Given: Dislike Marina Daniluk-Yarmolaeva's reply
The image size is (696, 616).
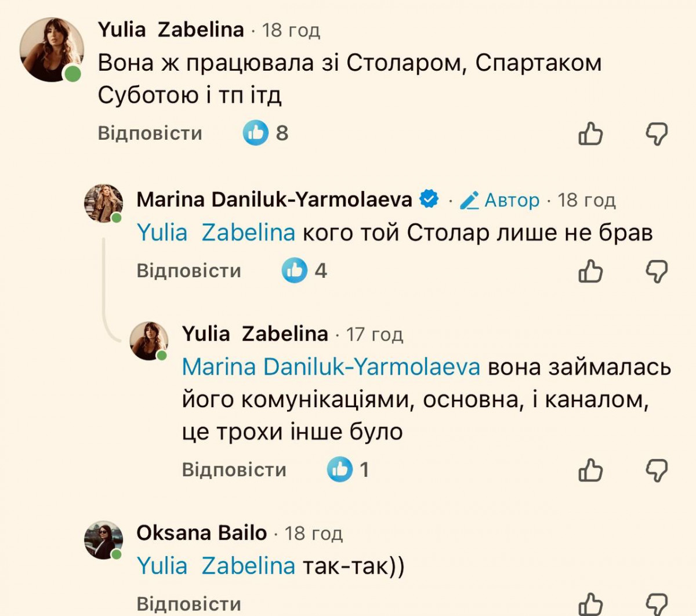Looking at the screenshot, I should click(657, 271).
